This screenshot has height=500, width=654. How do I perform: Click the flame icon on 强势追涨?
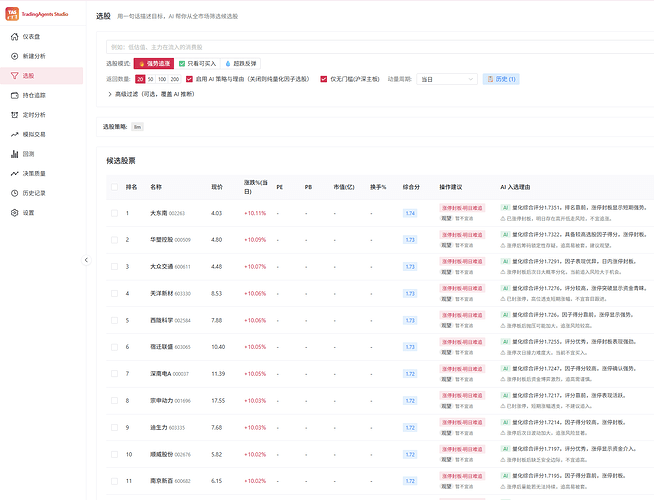coord(142,64)
